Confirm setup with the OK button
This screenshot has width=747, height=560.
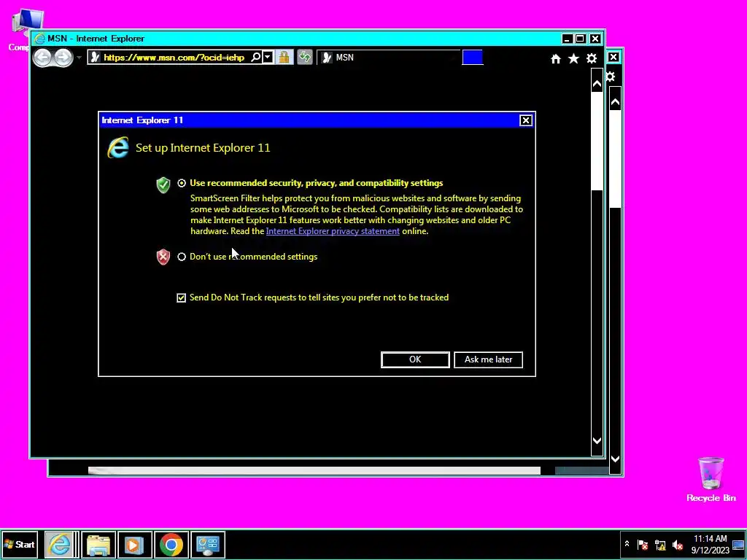[x=415, y=359]
